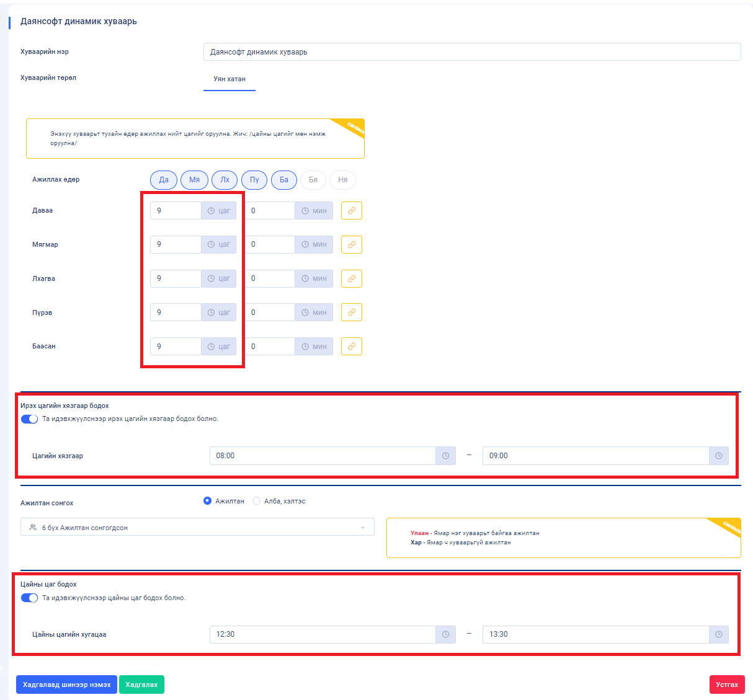This screenshot has height=700, width=753.
Task: Click Баасан hours input field
Action: click(x=176, y=347)
